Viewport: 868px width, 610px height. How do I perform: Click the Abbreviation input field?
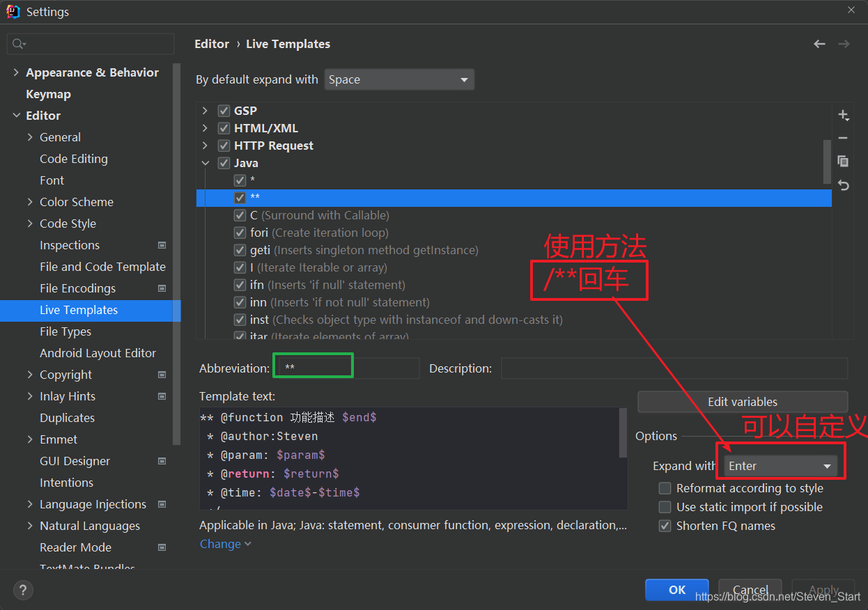pyautogui.click(x=347, y=368)
